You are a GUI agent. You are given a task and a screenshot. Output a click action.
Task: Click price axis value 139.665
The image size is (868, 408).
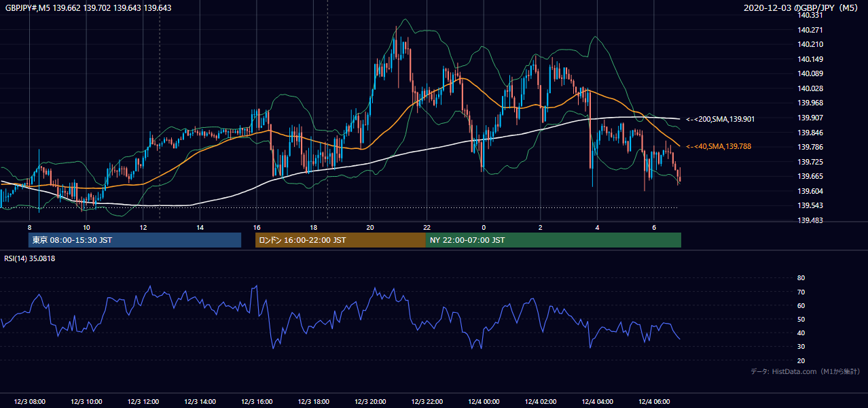[810, 177]
